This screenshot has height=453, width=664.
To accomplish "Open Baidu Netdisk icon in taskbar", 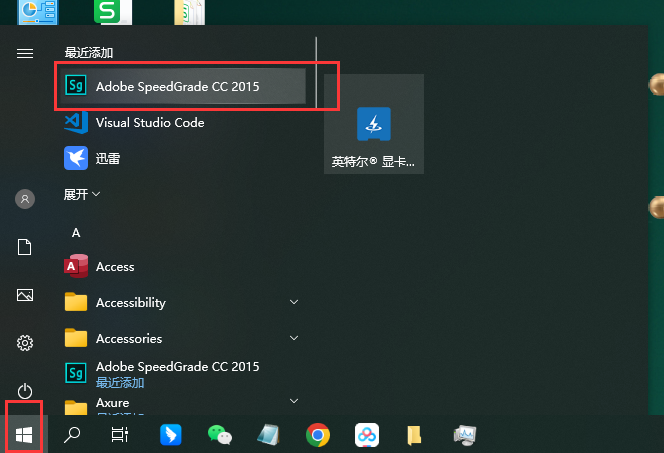I will click(x=367, y=435).
